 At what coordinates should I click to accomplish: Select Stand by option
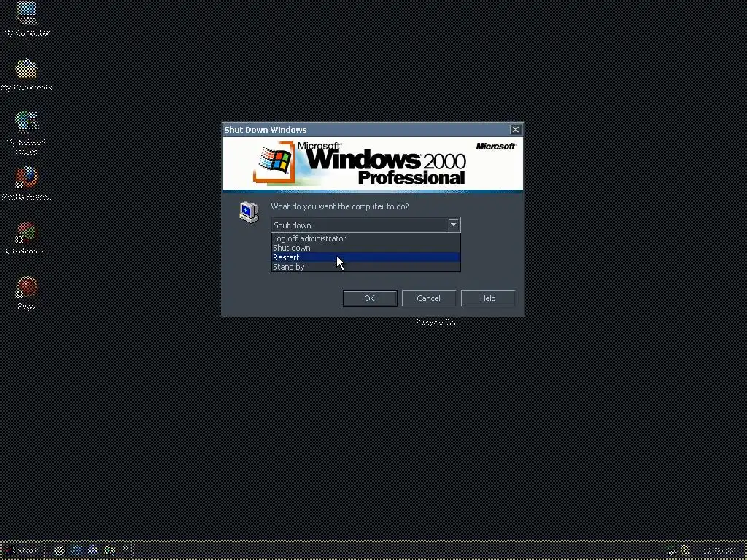[365, 267]
